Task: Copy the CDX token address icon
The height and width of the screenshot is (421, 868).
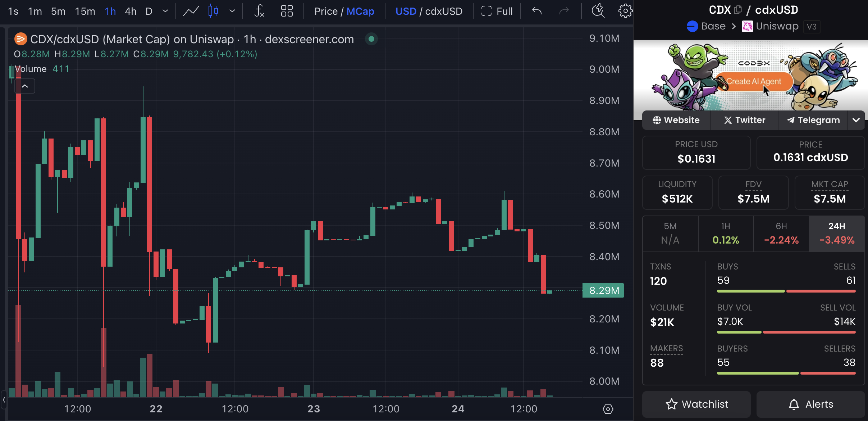Action: click(x=737, y=10)
